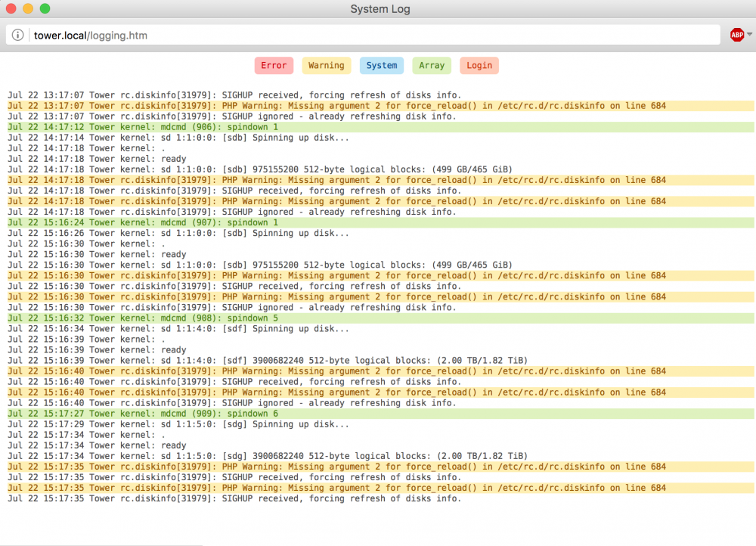
Task: Click the 15:17:29 '[sdg] Spinning up disk' line
Action: pyautogui.click(x=178, y=424)
